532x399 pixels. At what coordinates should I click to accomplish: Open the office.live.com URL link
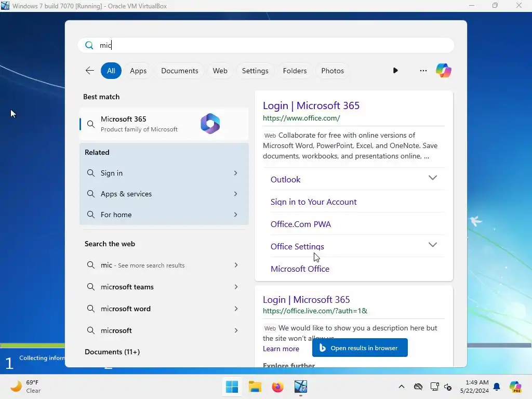pos(315,311)
